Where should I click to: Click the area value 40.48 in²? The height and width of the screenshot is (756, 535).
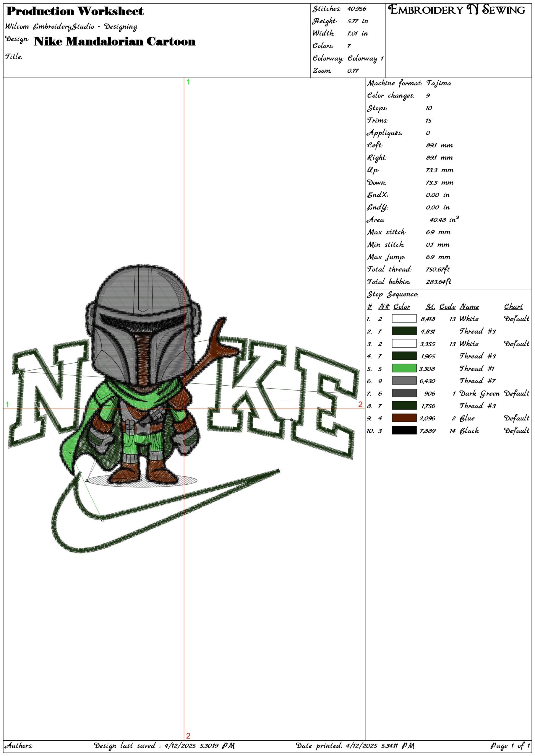pyautogui.click(x=444, y=219)
